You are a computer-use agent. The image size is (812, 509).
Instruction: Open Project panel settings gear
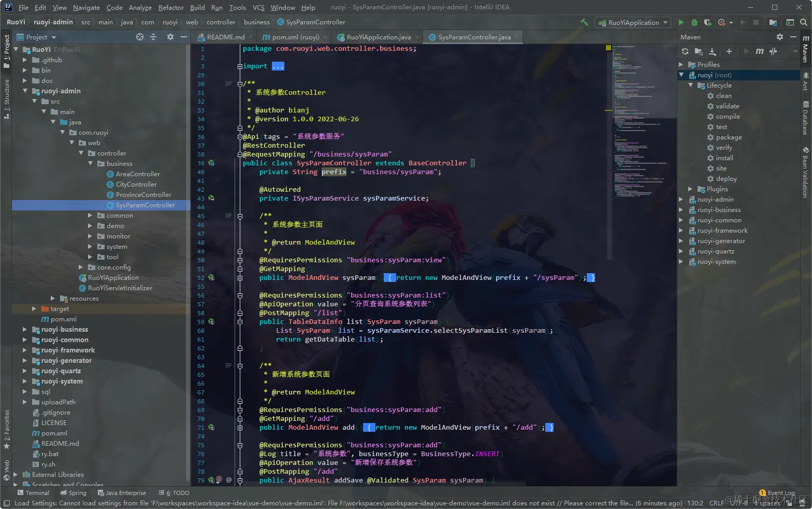coord(170,37)
